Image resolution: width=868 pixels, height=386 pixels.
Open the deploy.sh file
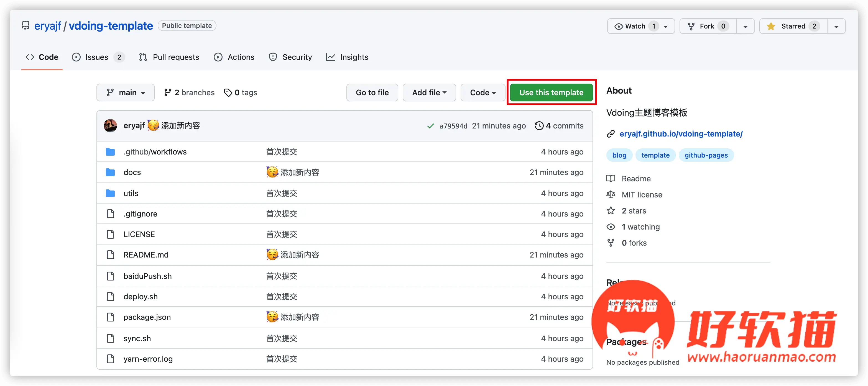click(x=141, y=297)
